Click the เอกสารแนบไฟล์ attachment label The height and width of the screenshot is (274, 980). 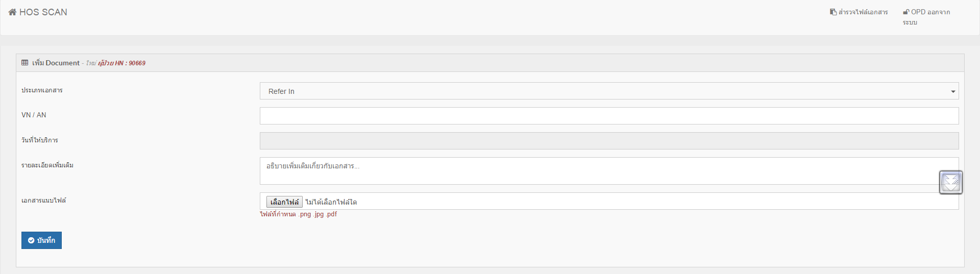click(43, 201)
